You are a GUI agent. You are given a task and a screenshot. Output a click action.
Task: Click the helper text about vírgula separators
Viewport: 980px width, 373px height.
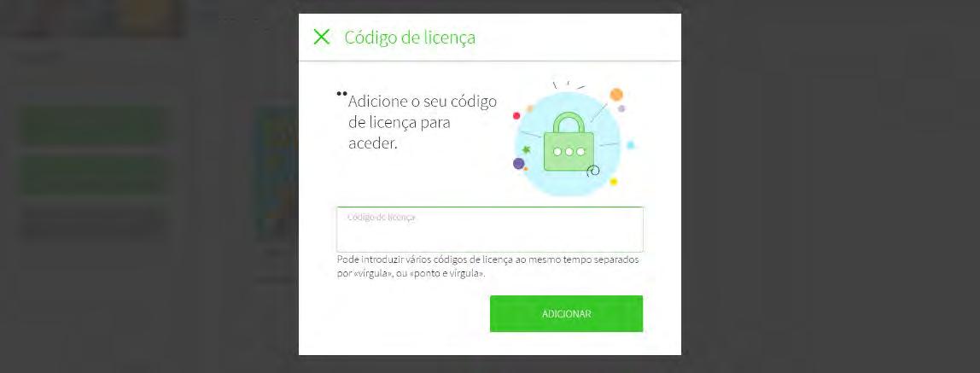click(x=487, y=266)
